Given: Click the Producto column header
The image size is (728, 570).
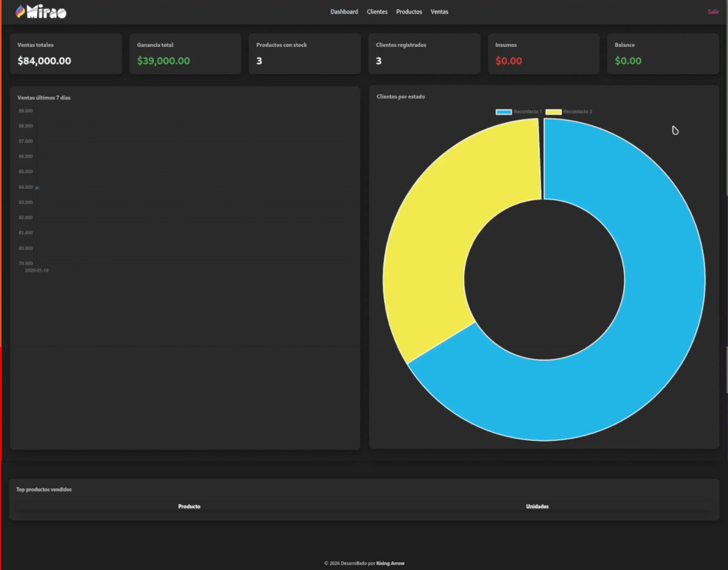Looking at the screenshot, I should (189, 507).
